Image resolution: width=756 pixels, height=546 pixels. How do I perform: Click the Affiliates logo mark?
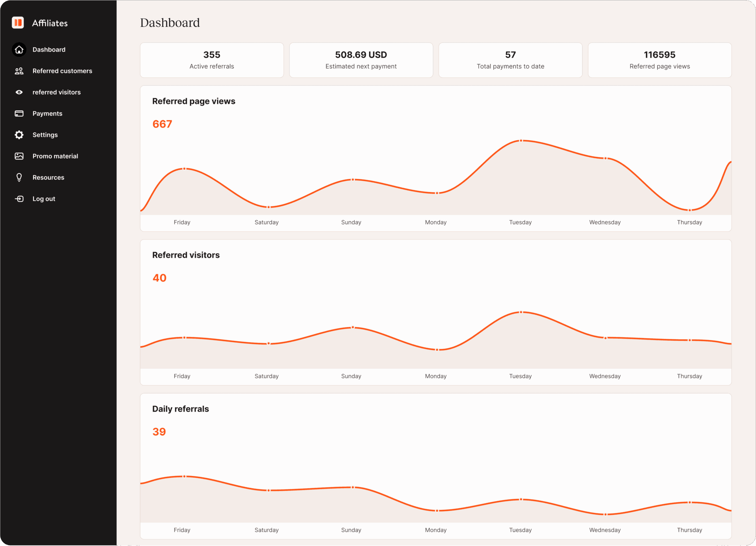17,23
